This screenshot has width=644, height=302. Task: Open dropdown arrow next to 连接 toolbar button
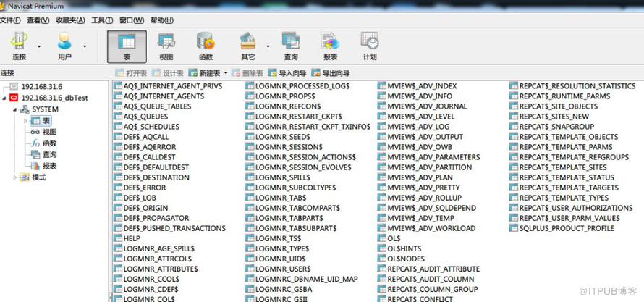coord(39,46)
